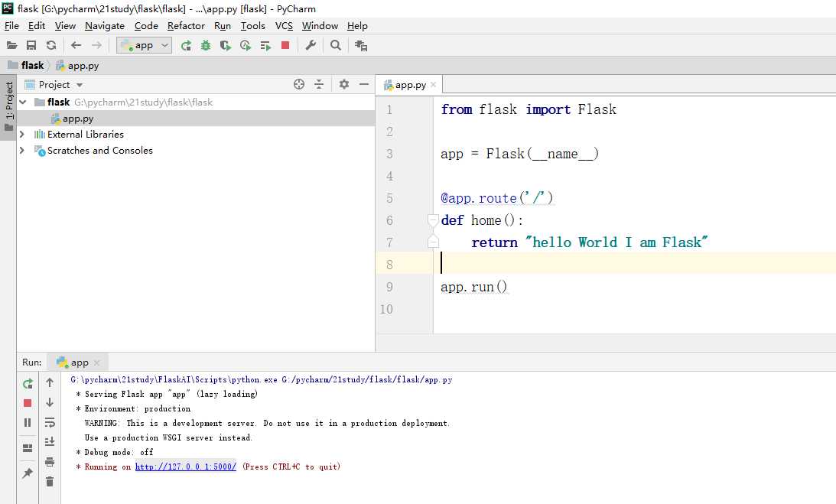Viewport: 836px width, 504px height.
Task: Click the Down the stack trace arrow
Action: click(50, 402)
